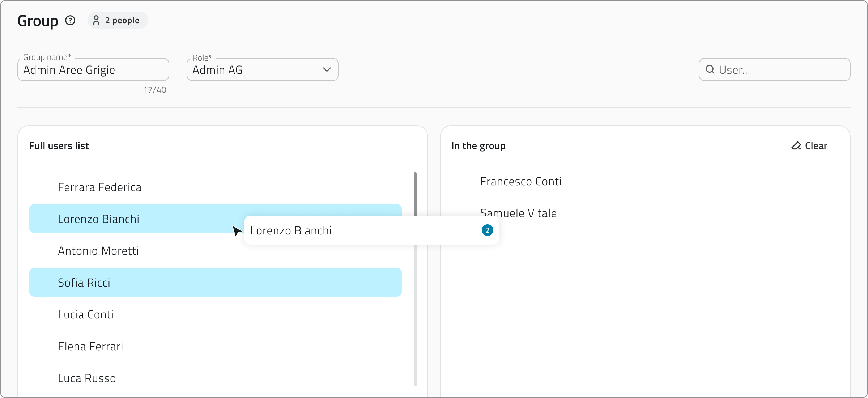The image size is (868, 398).
Task: Click the search magnifier icon
Action: 710,69
